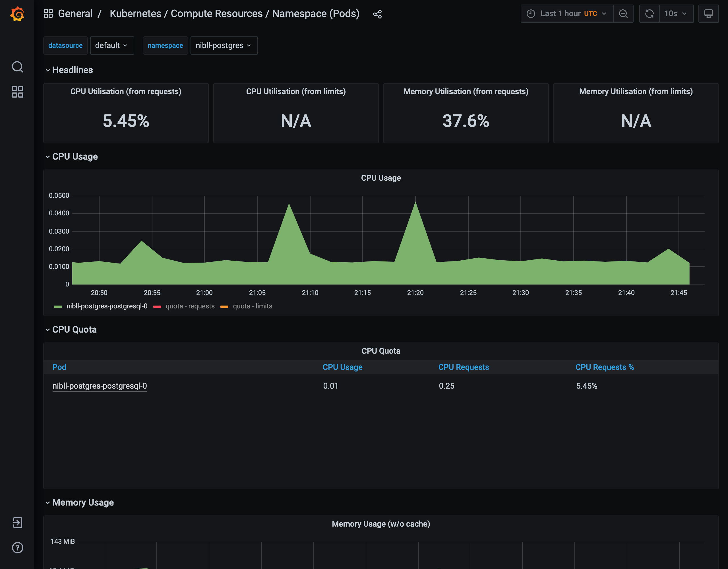The width and height of the screenshot is (728, 569).
Task: Open the namespace nibll-postgres dropdown
Action: point(224,45)
